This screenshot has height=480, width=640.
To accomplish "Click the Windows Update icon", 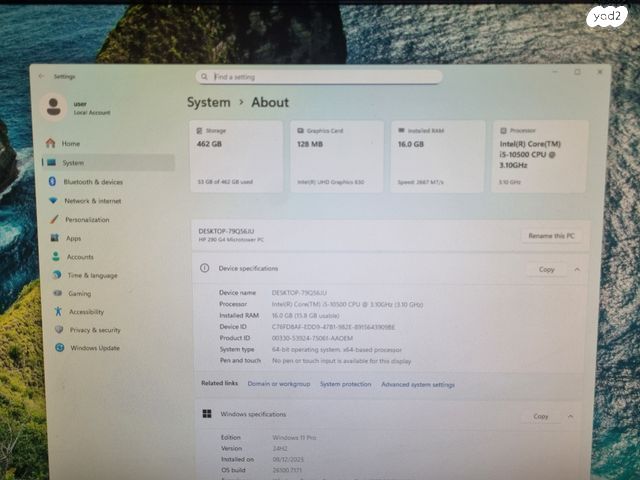I will 60,348.
